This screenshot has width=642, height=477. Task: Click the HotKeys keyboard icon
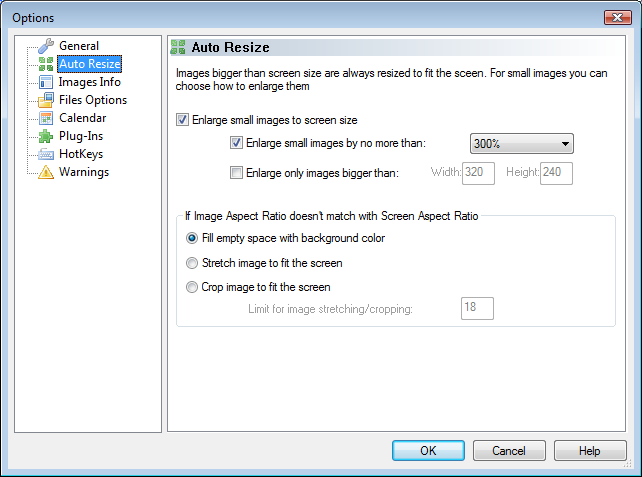46,154
